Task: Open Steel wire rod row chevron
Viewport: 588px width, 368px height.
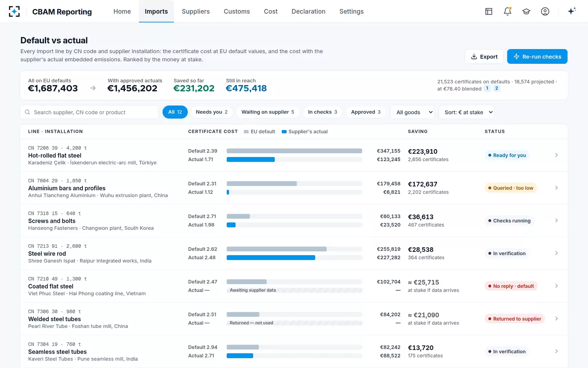Action: tap(557, 253)
